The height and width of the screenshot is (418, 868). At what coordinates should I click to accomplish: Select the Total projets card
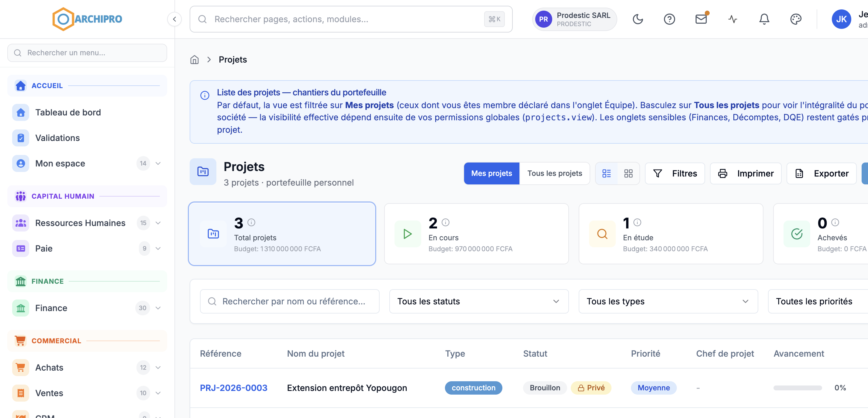pyautogui.click(x=282, y=234)
